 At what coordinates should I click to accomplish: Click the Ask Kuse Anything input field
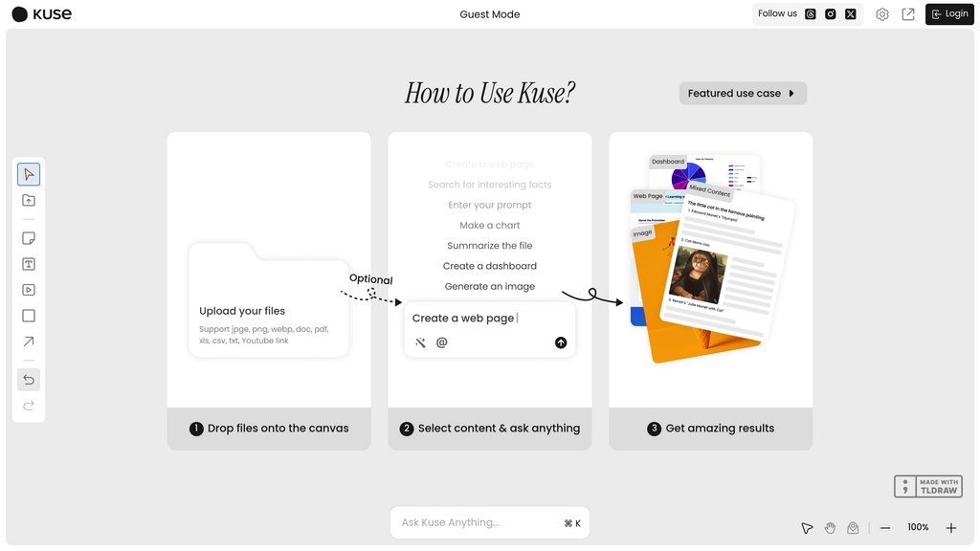[479, 522]
